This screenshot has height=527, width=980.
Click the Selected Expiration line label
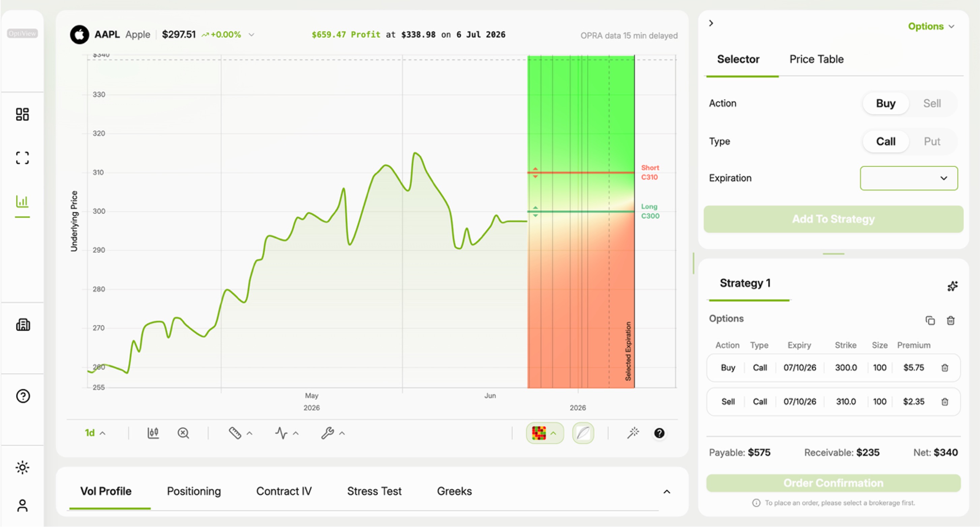point(628,351)
